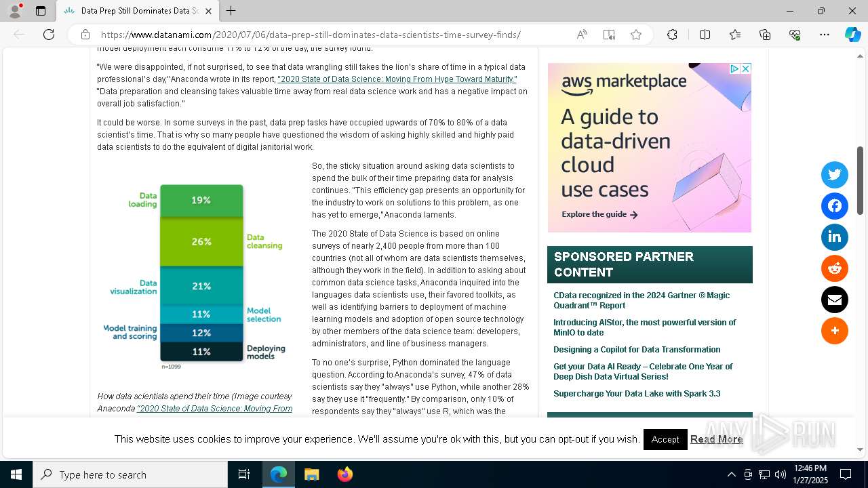Open a new browser tab

click(231, 11)
